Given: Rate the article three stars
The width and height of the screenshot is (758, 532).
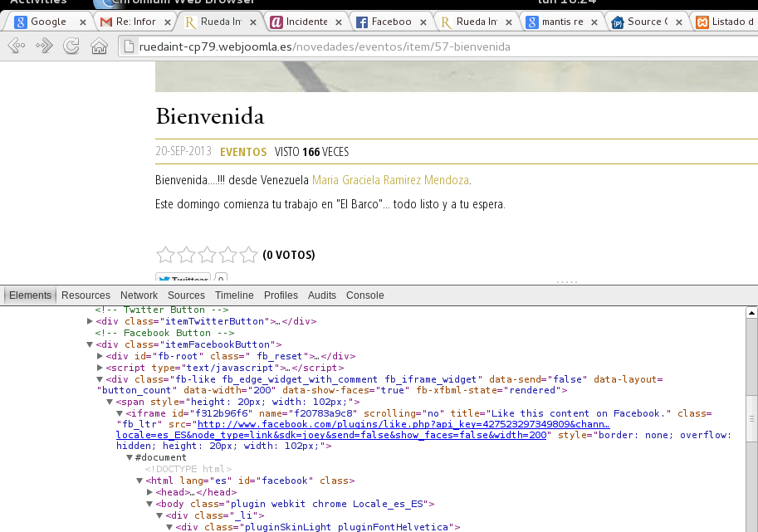Looking at the screenshot, I should click(207, 255).
